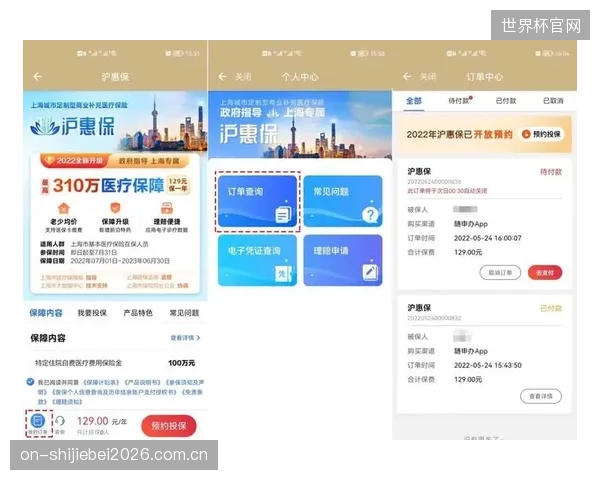Select 产品特色 tab
This screenshot has height=480, width=600.
pyautogui.click(x=138, y=313)
